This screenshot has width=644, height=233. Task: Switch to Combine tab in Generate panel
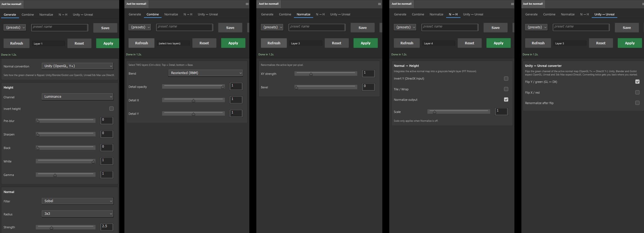pos(28,15)
